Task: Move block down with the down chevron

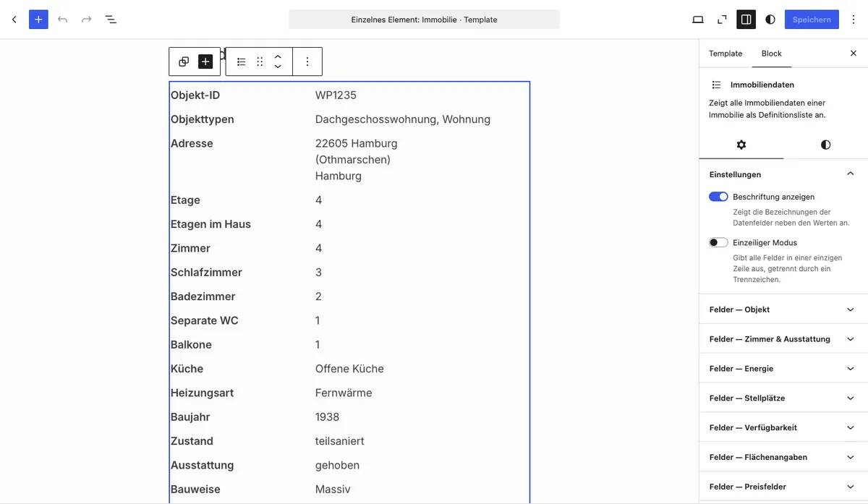Action: click(278, 67)
